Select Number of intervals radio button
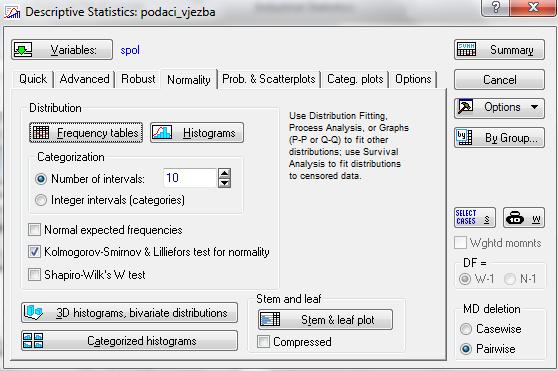This screenshot has height=371, width=558. (41, 179)
